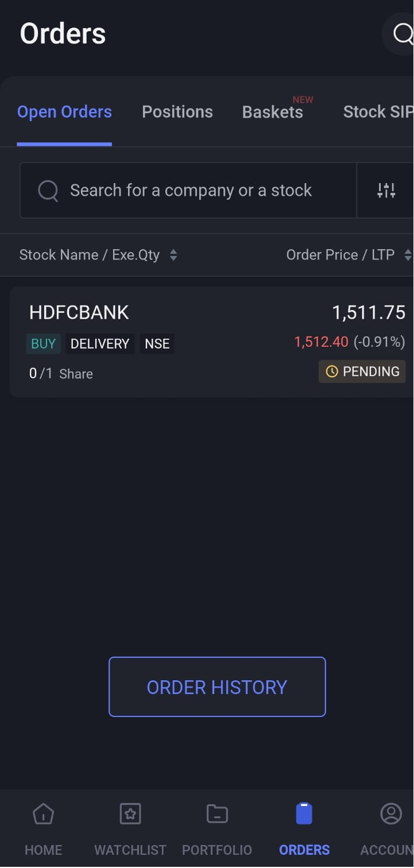The height and width of the screenshot is (868, 414).
Task: Open the Stock SIP tab
Action: point(378,112)
